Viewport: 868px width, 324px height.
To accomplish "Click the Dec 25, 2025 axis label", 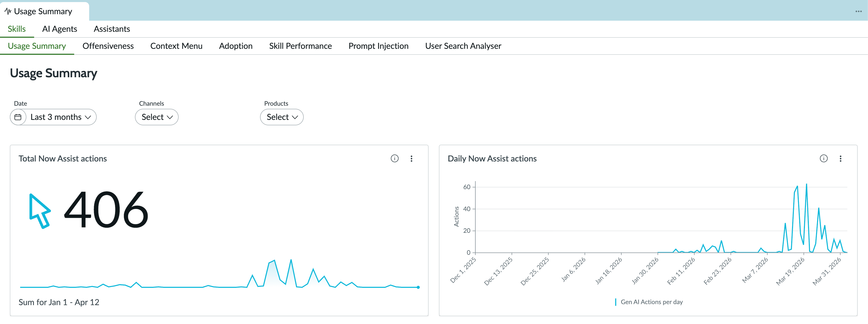I will pos(534,272).
